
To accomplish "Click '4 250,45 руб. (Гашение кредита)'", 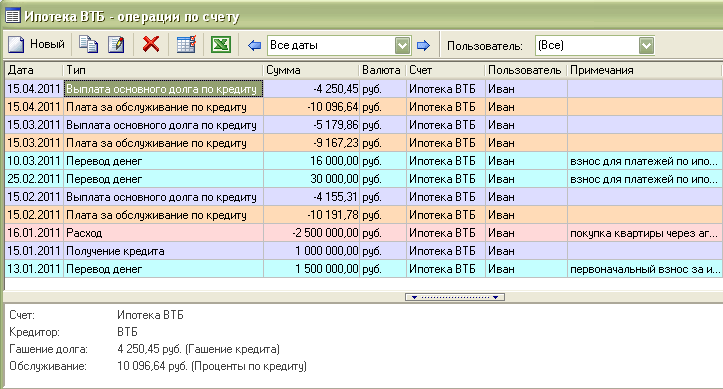I will (198, 349).
